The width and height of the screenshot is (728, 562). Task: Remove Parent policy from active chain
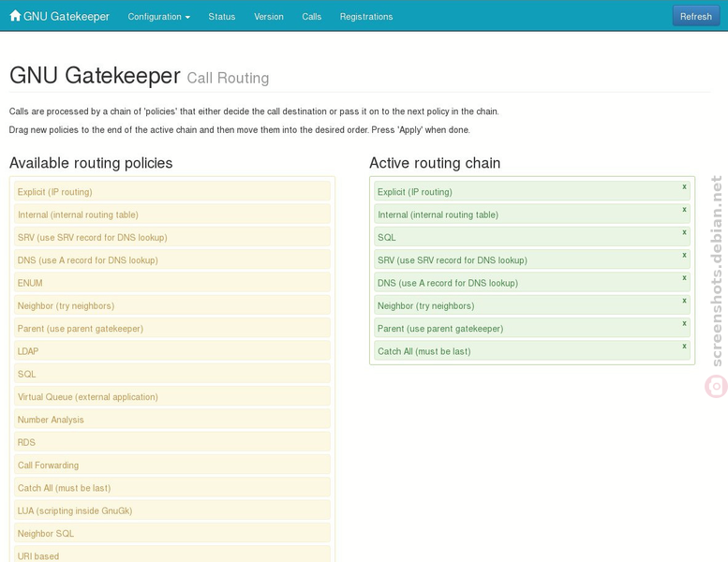[x=684, y=323]
